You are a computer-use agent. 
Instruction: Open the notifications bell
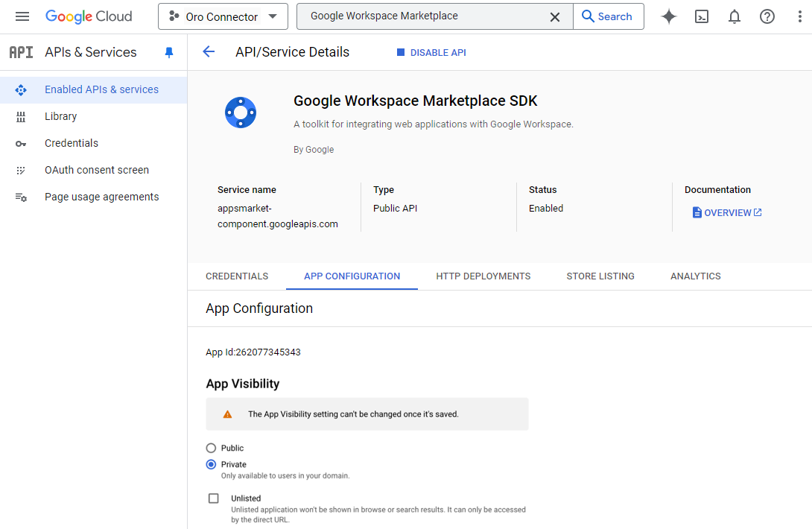click(735, 16)
